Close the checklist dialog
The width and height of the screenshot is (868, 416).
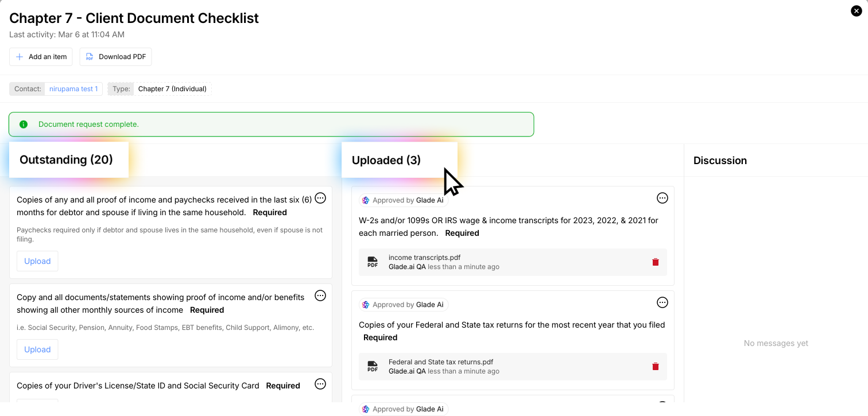856,11
